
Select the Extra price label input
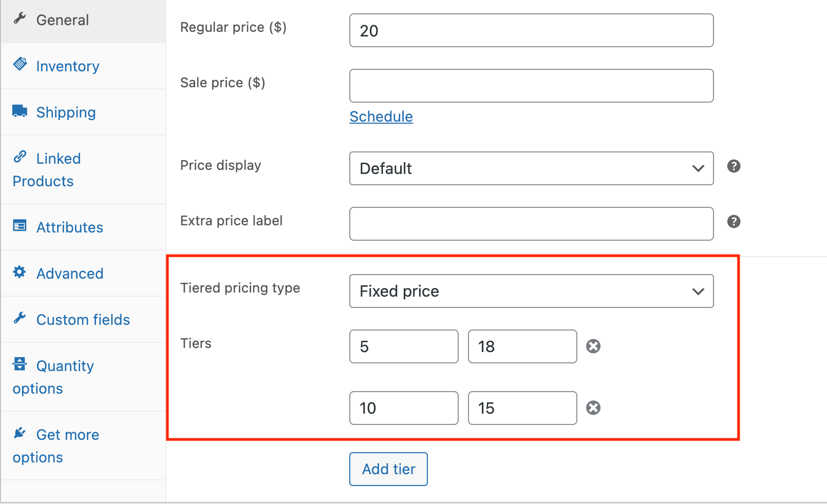click(531, 224)
